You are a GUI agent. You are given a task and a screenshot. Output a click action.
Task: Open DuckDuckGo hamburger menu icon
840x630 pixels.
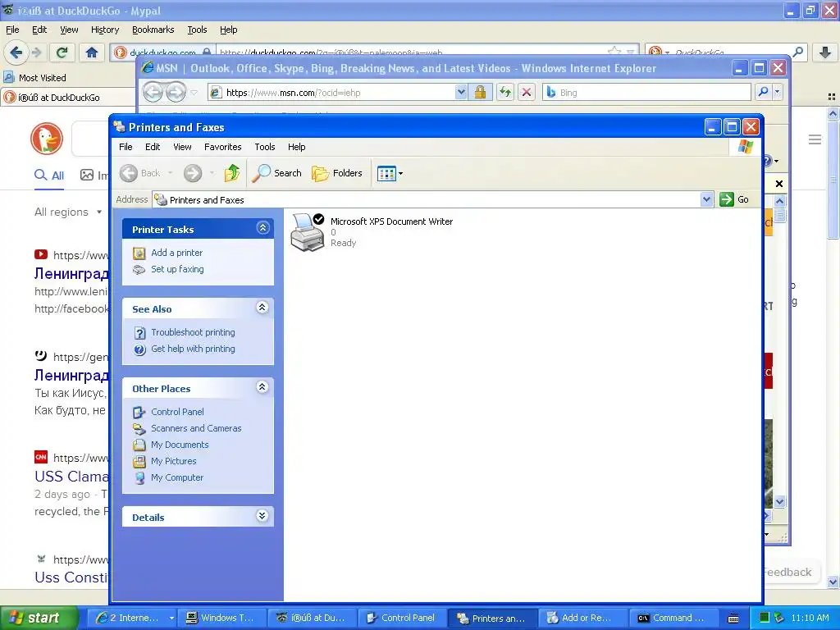click(815, 139)
